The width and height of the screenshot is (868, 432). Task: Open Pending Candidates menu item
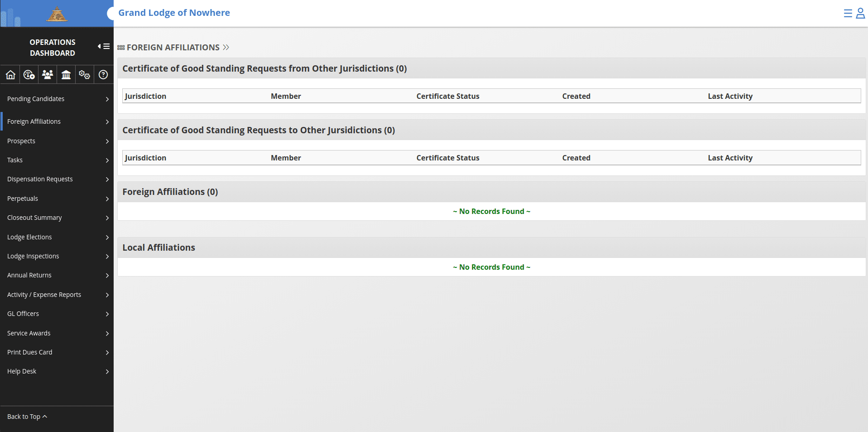pos(57,99)
